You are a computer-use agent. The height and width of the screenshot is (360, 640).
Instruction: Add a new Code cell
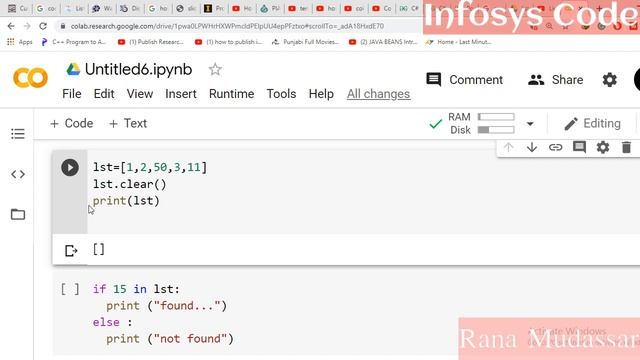coord(71,123)
